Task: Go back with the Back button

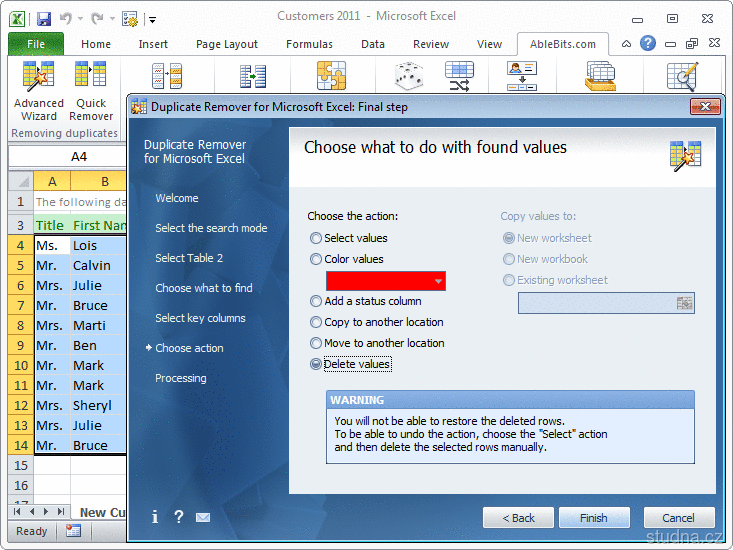Action: [x=518, y=517]
